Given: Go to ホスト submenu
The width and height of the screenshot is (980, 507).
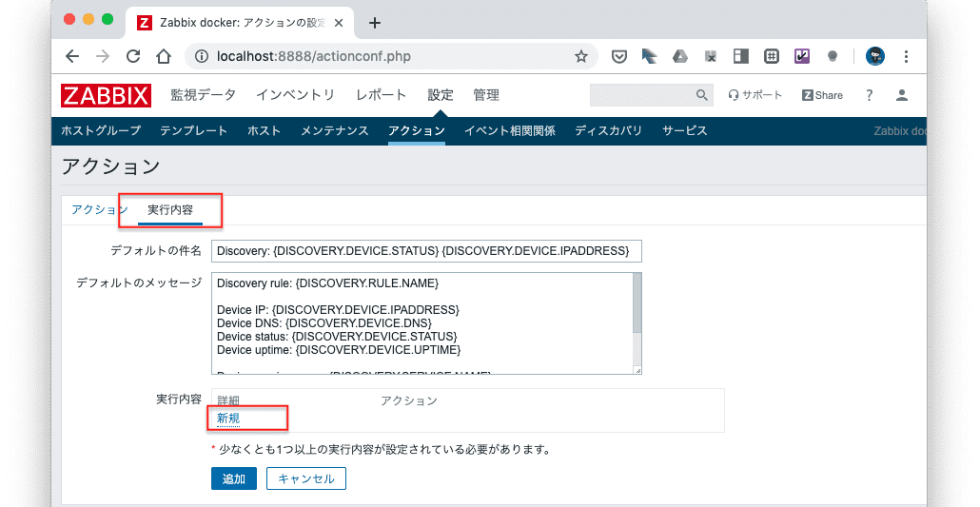Looking at the screenshot, I should pos(264,130).
